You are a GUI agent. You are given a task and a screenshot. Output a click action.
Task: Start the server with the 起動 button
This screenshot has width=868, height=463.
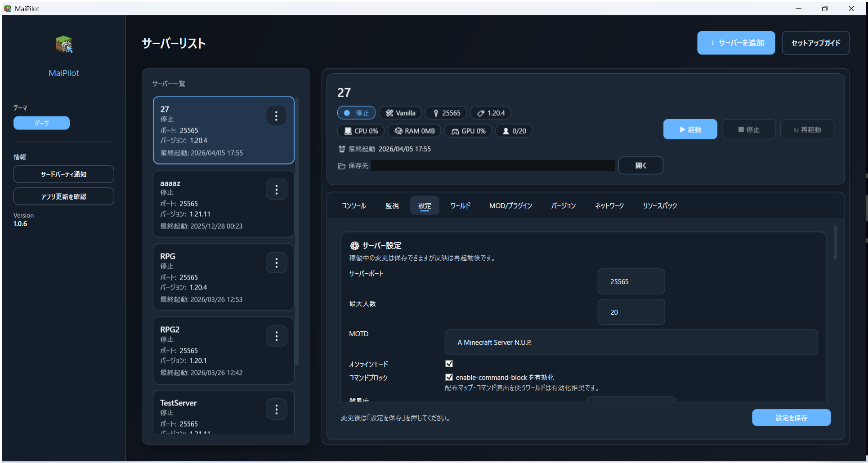click(x=690, y=129)
